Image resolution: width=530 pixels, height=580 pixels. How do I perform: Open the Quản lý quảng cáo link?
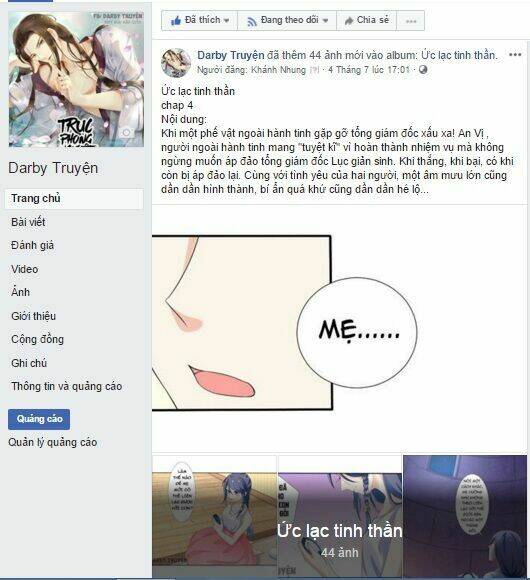coord(53,442)
